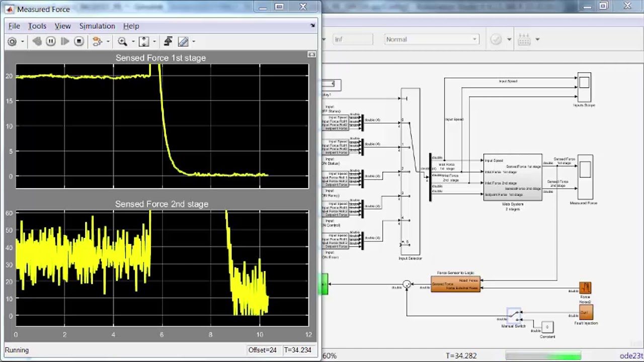Open the Tools menu
644x362 pixels.
click(x=37, y=26)
